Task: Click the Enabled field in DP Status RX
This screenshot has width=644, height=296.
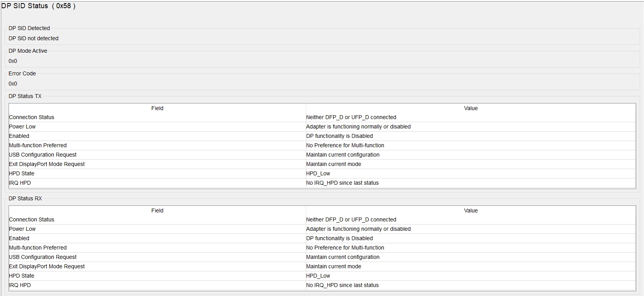Action: (19, 238)
